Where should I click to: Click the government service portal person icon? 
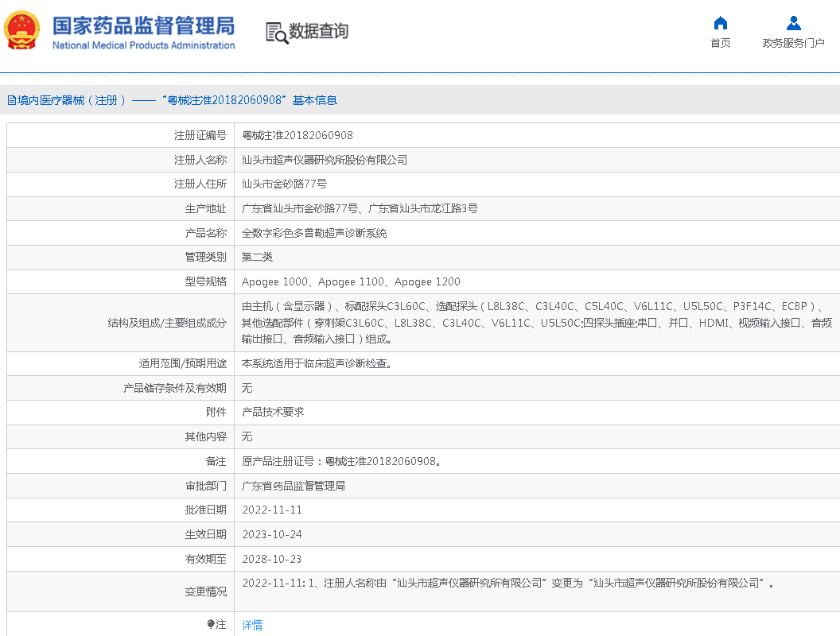click(x=793, y=23)
